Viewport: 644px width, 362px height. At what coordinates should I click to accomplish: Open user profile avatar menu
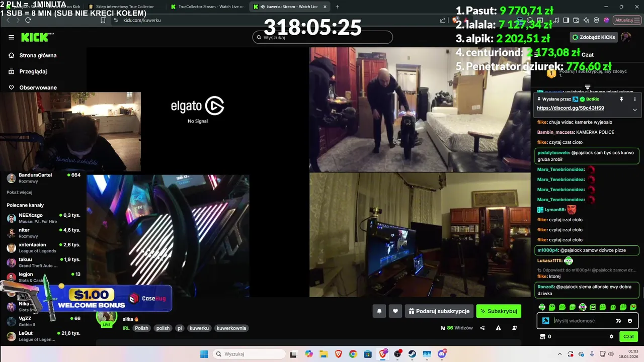pyautogui.click(x=626, y=37)
